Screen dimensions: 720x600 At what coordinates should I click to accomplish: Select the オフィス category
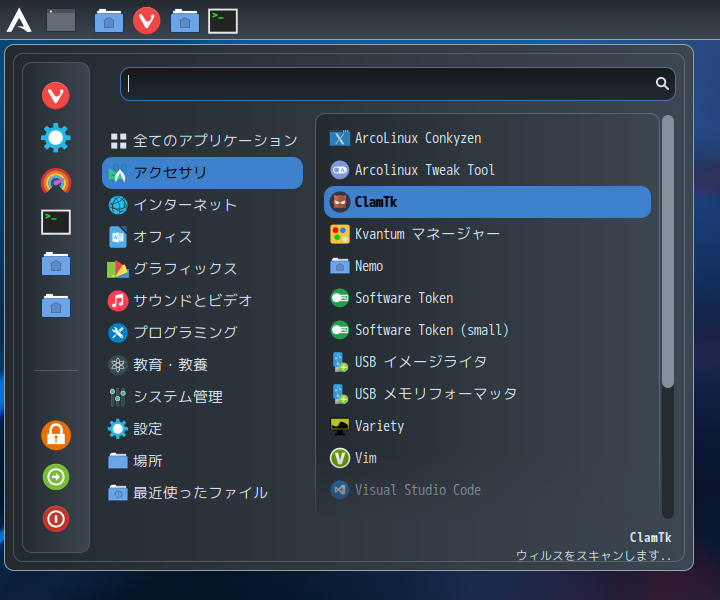click(x=202, y=237)
